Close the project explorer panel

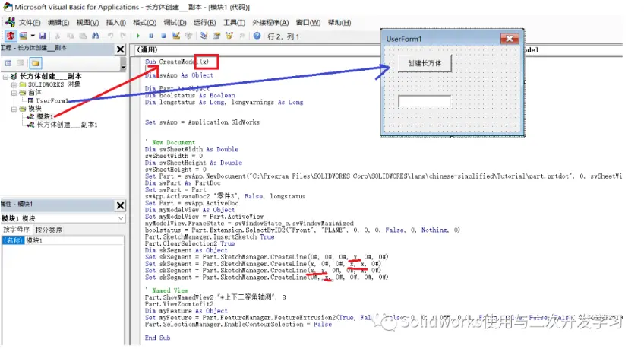[120, 49]
